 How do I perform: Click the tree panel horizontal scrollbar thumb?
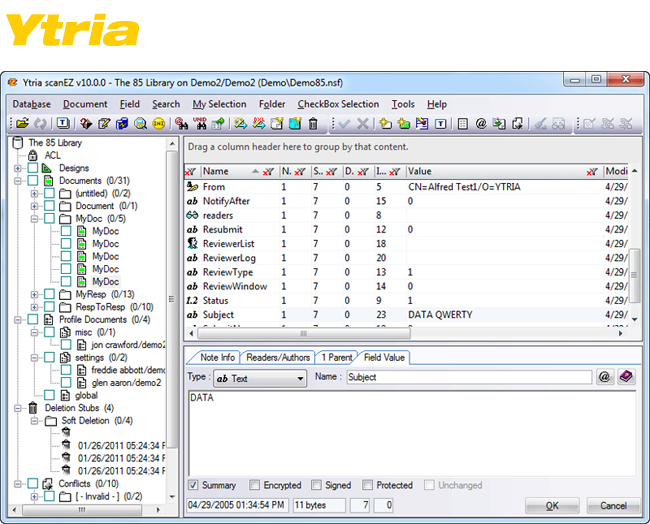coord(82,509)
